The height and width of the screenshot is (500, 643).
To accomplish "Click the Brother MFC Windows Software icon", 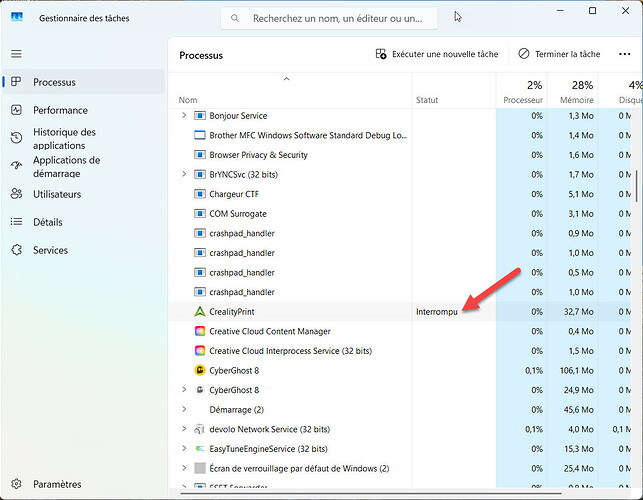I will tap(200, 135).
